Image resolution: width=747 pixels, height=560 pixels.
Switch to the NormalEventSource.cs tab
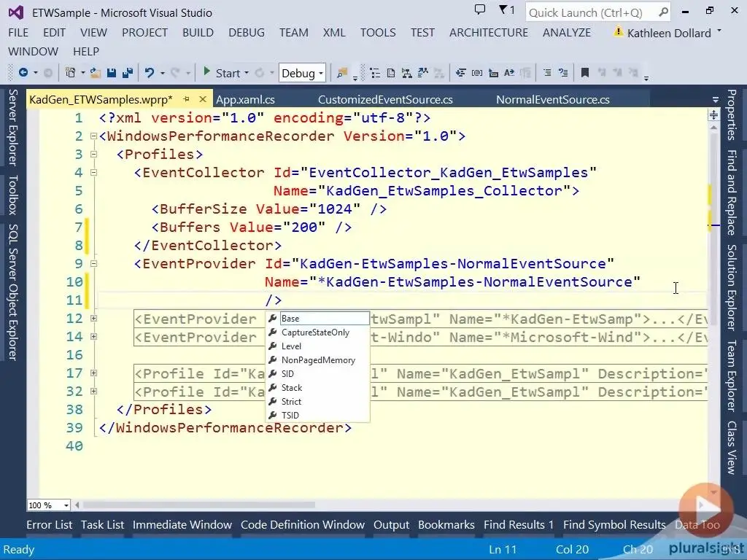[x=553, y=99]
